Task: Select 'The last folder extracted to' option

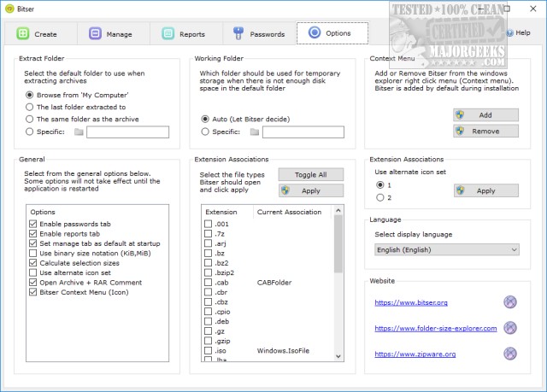Action: 30,107
